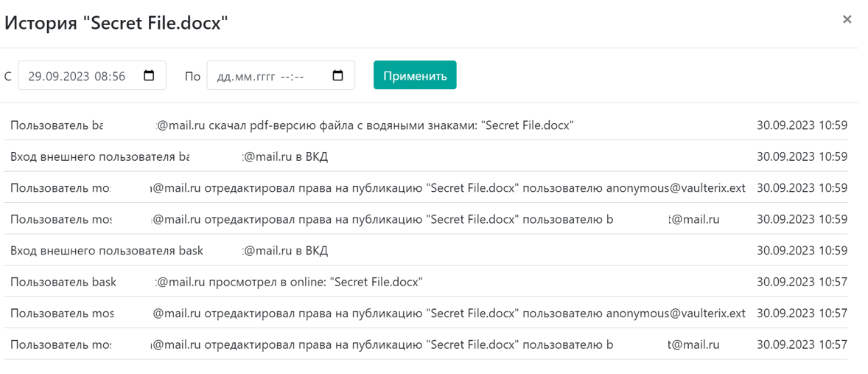
Task: Click the time portion 08:56 in the start date field
Action: coord(110,76)
